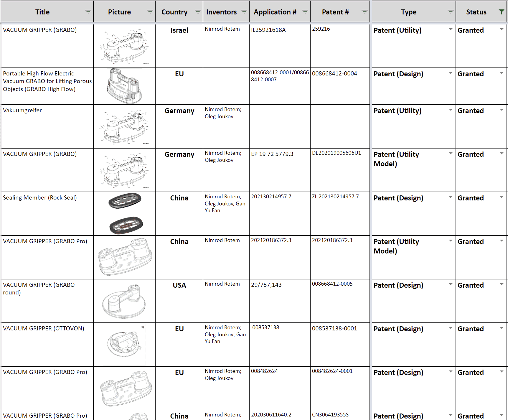
Task: Open the Application # column filter icon
Action: point(305,12)
